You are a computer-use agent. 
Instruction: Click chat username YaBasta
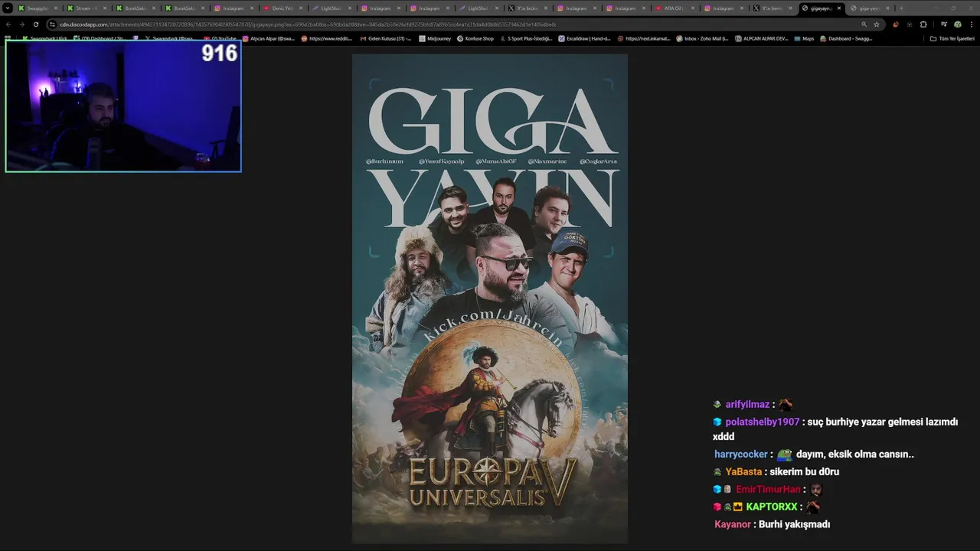[x=743, y=471]
